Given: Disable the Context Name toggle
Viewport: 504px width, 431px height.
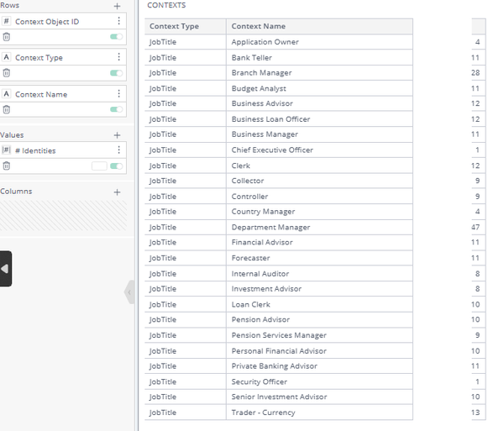Looking at the screenshot, I should [116, 110].
